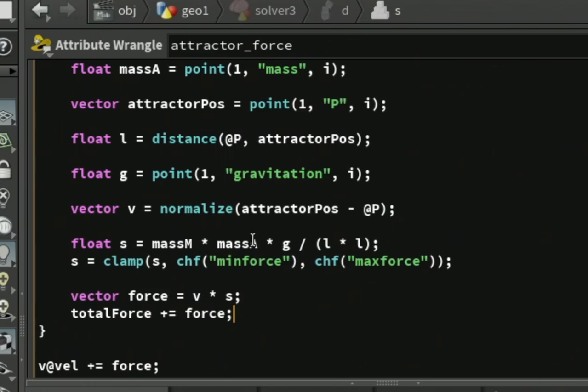Click the attractor_force node name field
This screenshot has width=588, height=392.
pos(377,45)
